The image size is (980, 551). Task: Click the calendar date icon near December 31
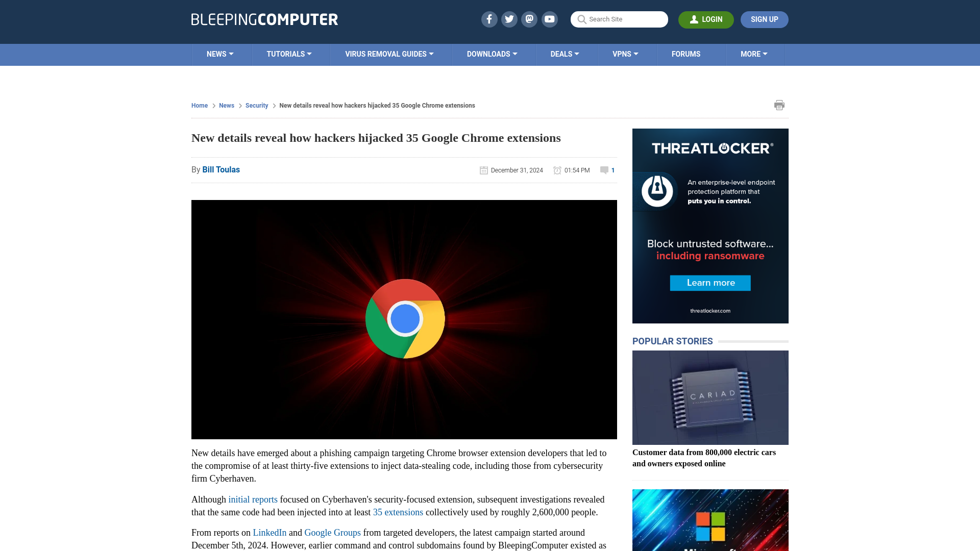(x=483, y=169)
